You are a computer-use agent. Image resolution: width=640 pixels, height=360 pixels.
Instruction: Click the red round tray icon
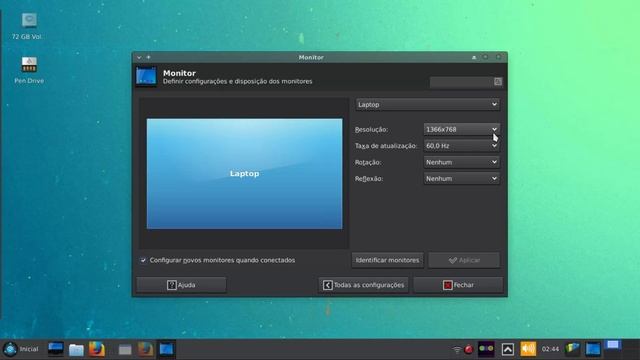(469, 349)
